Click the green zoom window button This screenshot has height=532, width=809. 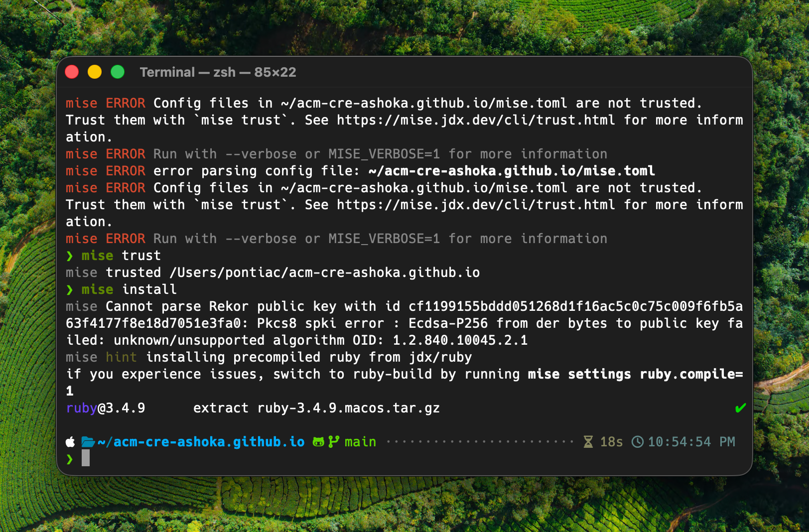[118, 72]
